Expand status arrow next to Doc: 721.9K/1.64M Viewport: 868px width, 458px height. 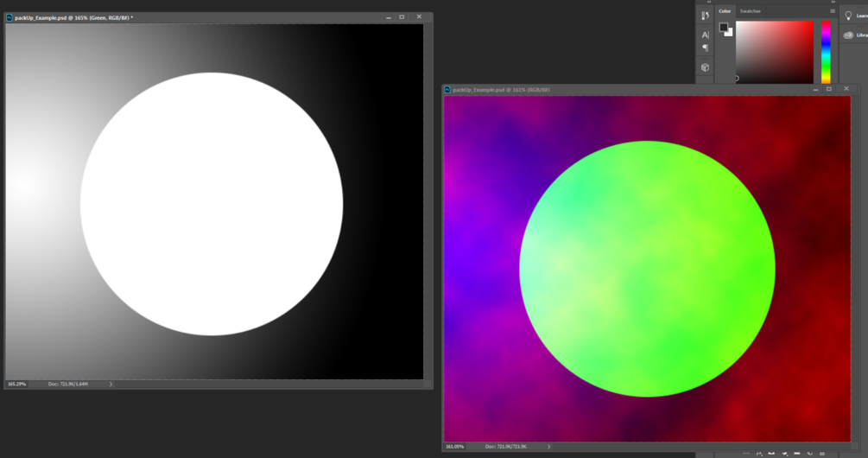tap(111, 384)
